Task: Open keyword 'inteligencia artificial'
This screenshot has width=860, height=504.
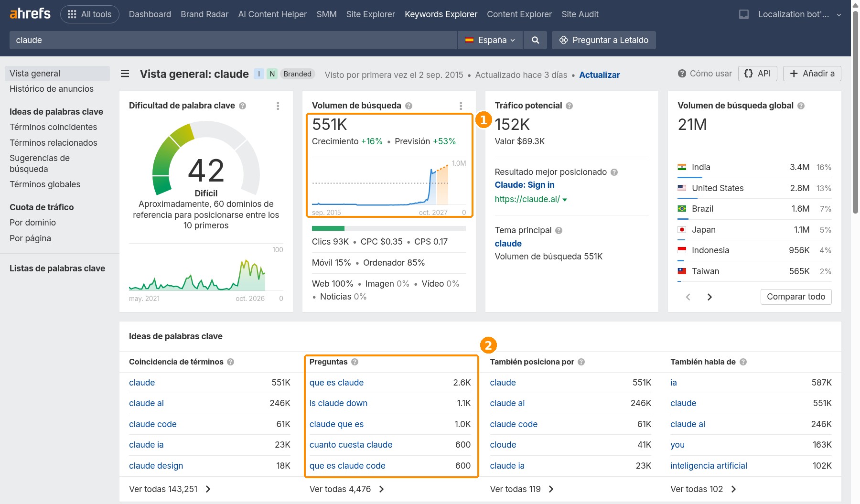Action: 709,466
